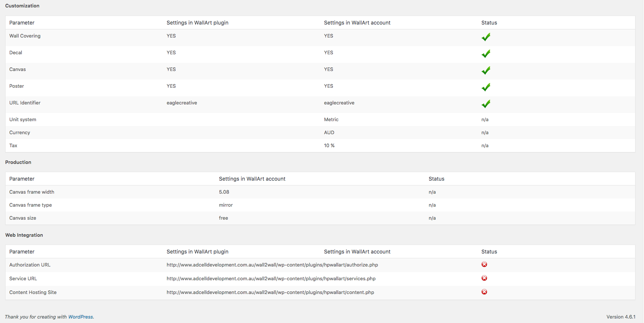This screenshot has height=323, width=644.
Task: Click the Version 4.6.1 footer text
Action: tap(621, 317)
